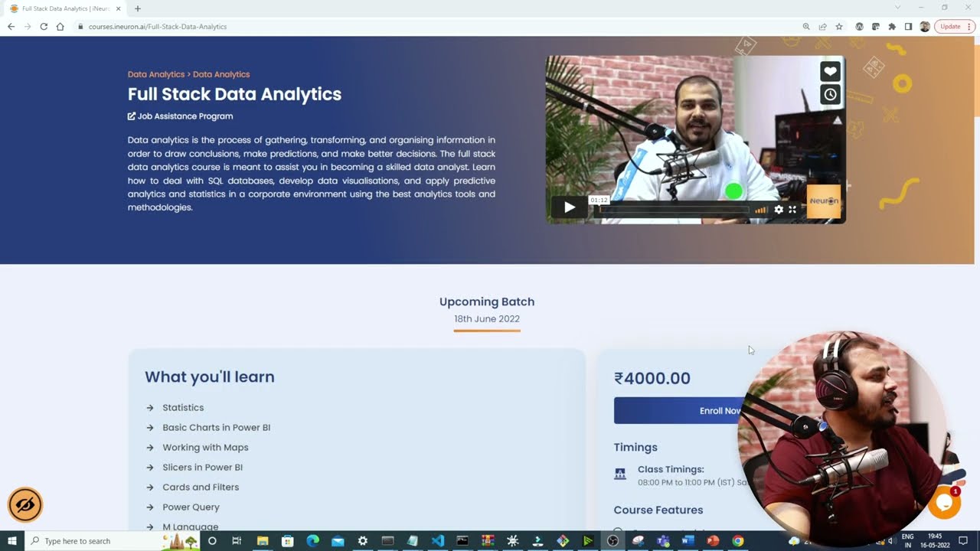980x551 pixels.
Task: Play the course intro video
Action: click(569, 207)
